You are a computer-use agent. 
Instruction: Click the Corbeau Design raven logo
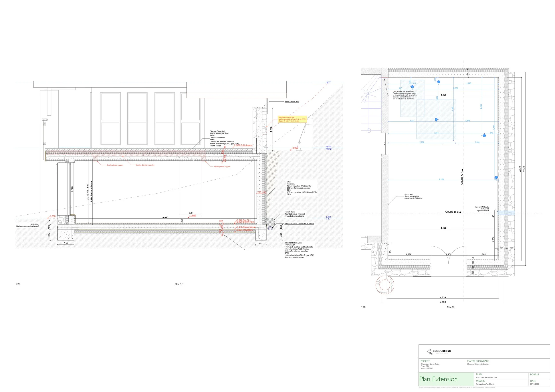click(x=430, y=352)
